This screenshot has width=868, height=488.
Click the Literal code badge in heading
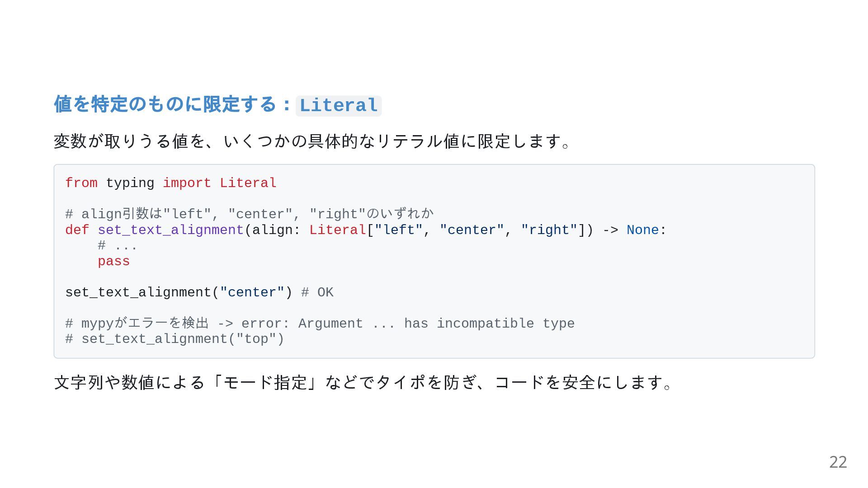339,106
